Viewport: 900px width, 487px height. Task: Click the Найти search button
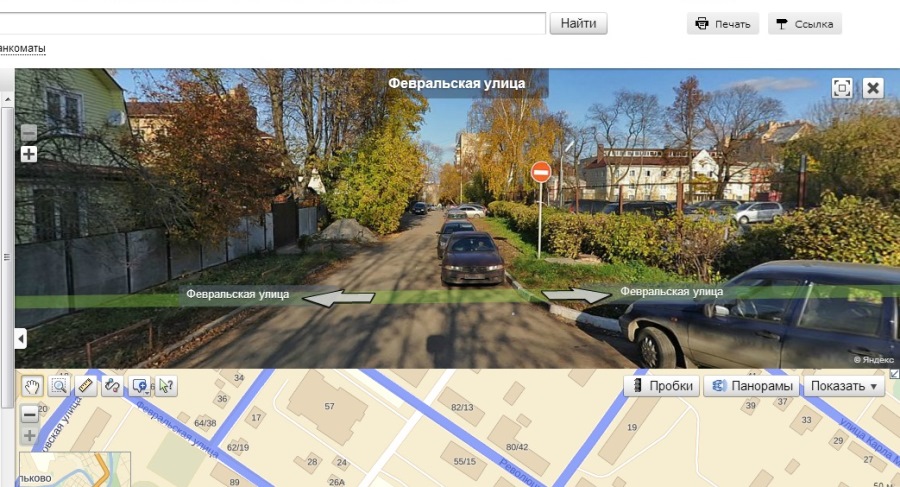click(x=578, y=24)
